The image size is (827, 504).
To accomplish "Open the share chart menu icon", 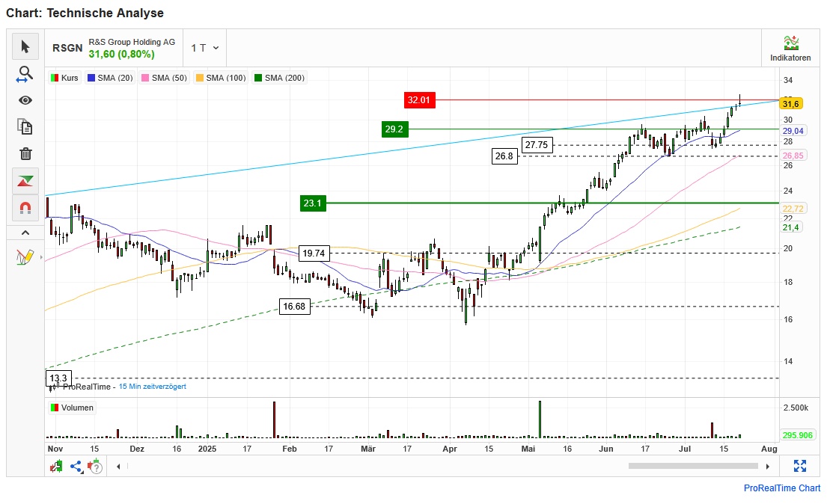I will (77, 466).
